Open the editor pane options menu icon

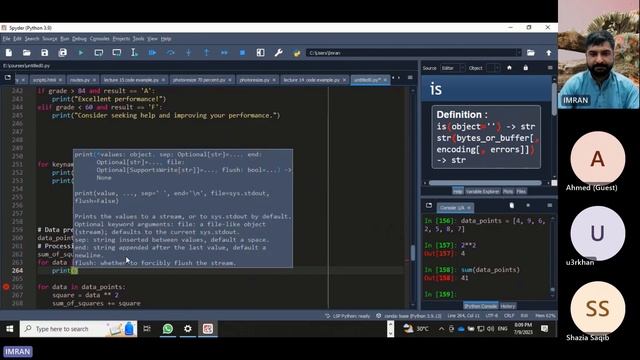tap(410, 78)
